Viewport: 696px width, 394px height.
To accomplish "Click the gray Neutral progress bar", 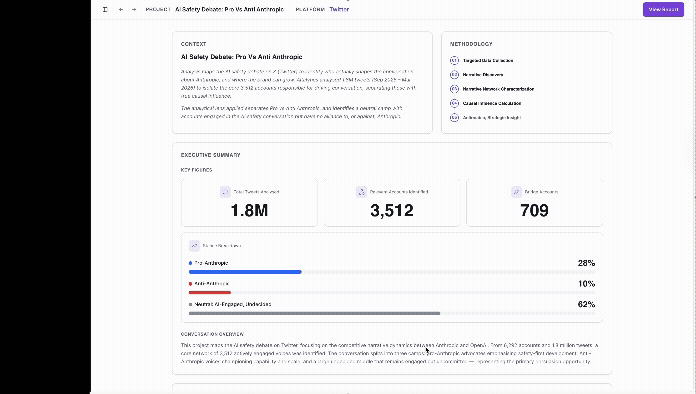I will pos(314,313).
